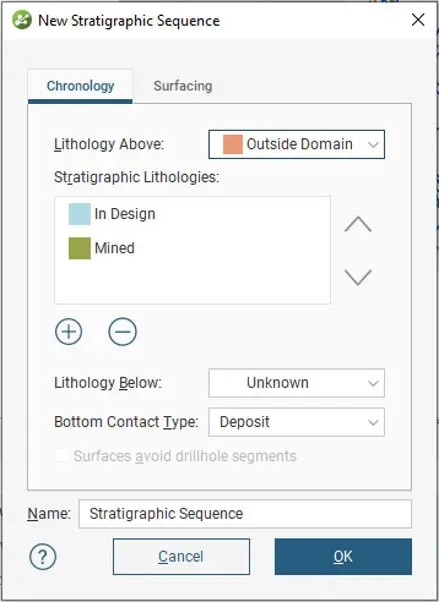Screen dimensions: 439x602
Task: Click the In Design light blue swatch
Action: (80, 214)
